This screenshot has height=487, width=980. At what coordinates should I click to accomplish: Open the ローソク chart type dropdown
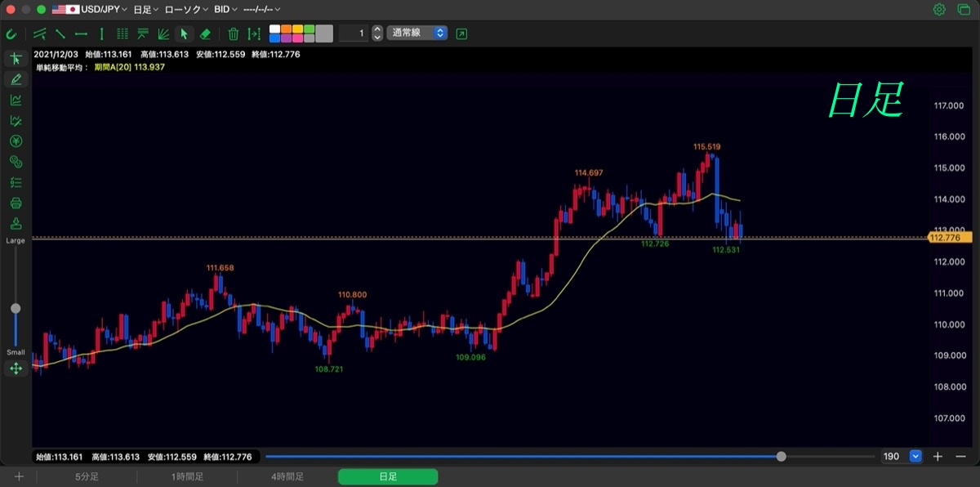[x=185, y=10]
